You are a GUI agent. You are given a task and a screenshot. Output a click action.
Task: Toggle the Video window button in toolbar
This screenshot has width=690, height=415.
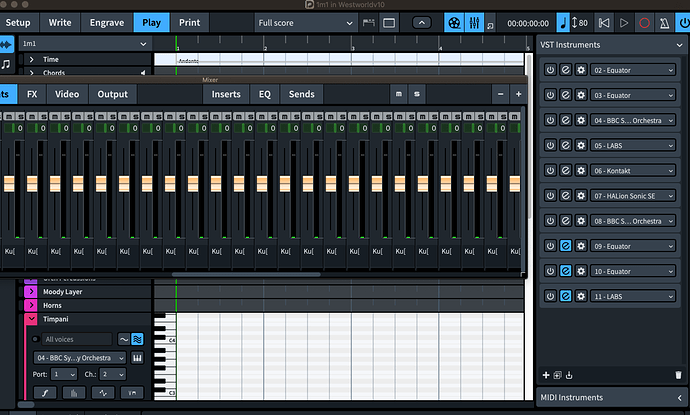(x=455, y=22)
